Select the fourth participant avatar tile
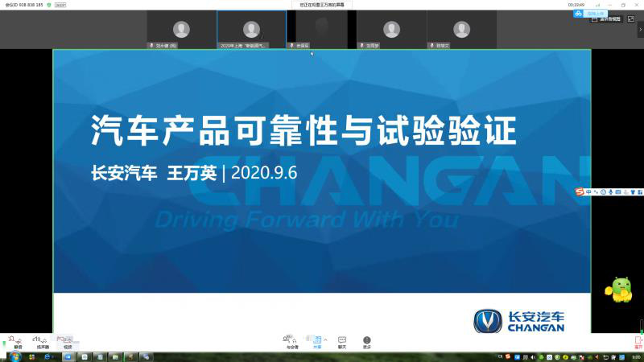 click(x=391, y=30)
